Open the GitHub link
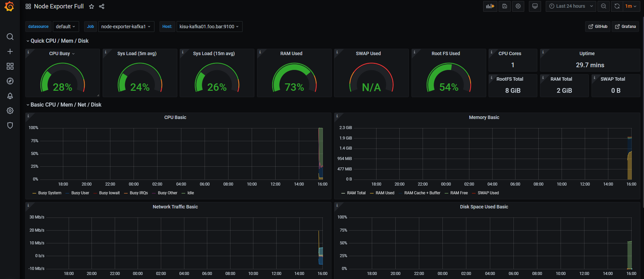The width and height of the screenshot is (644, 279). 598,27
